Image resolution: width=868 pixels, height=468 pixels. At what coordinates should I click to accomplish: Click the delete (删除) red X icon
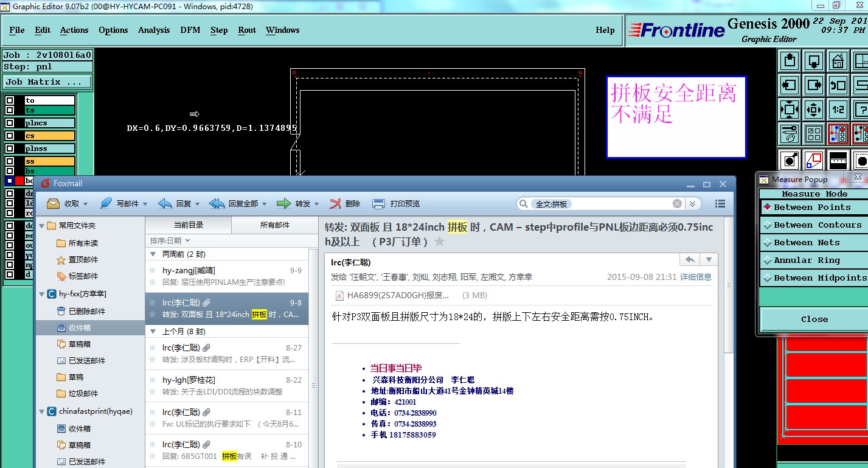[x=335, y=204]
